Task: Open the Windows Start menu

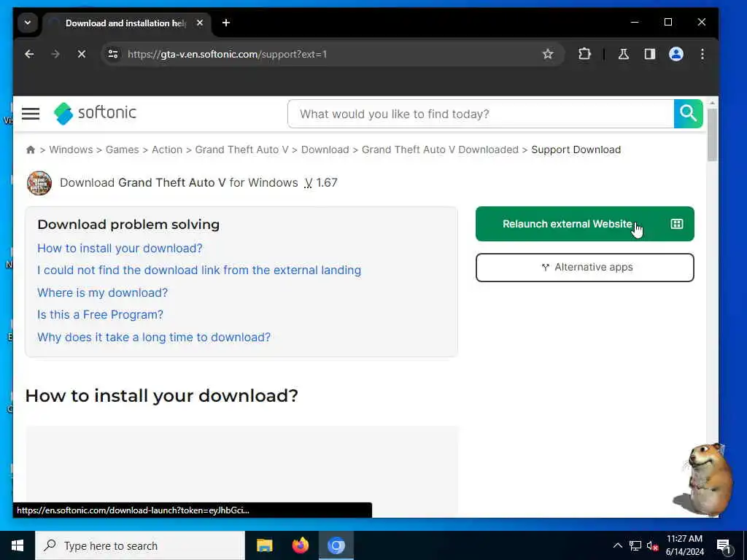Action: (18, 545)
